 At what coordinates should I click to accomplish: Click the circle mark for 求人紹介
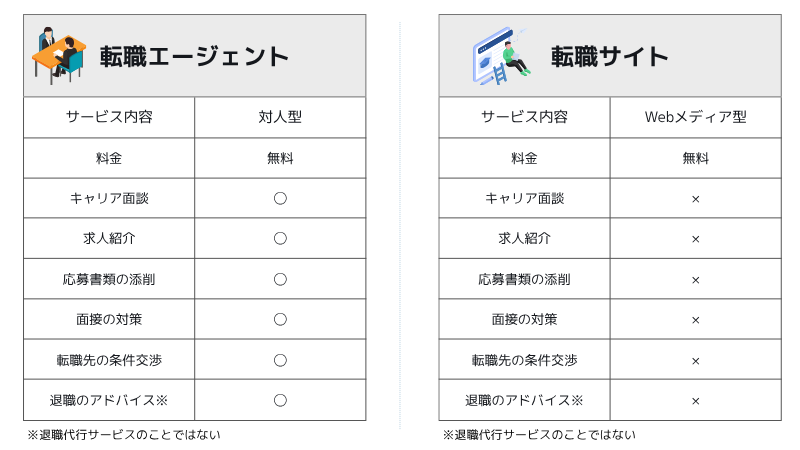coord(280,238)
